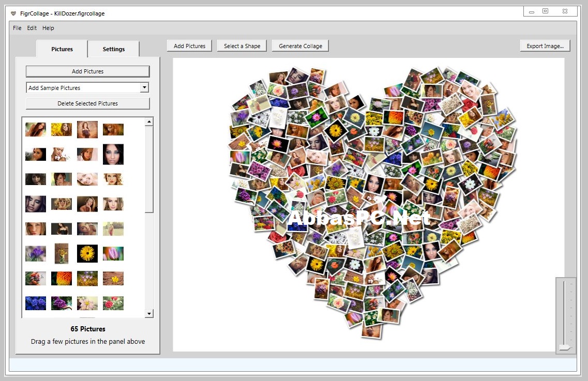Select the pink tulip thumbnail

pos(113,253)
